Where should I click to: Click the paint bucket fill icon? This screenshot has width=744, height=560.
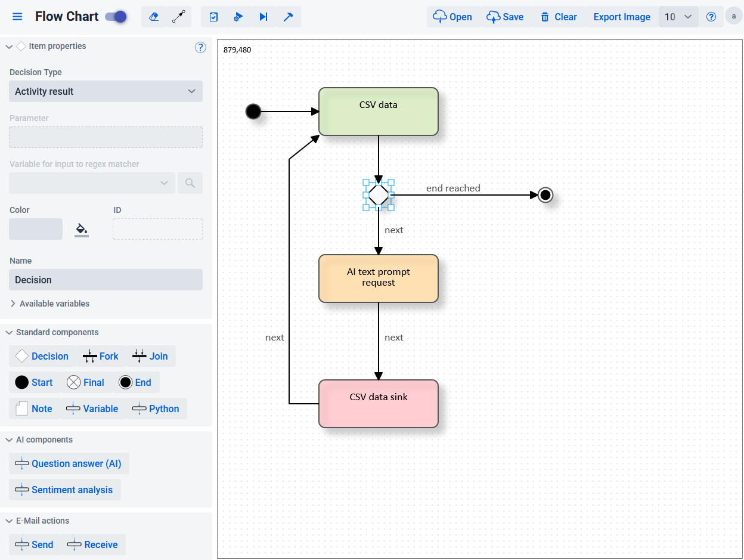tap(82, 228)
